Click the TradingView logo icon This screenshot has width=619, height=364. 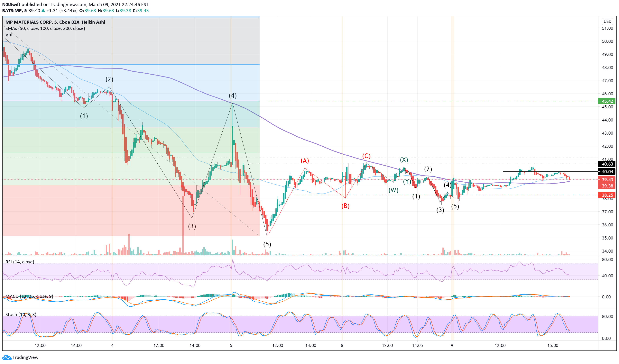[x=7, y=357]
